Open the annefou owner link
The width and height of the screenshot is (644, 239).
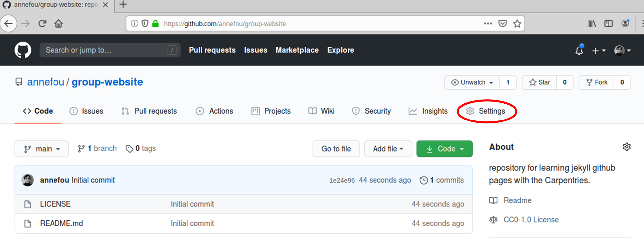(46, 82)
